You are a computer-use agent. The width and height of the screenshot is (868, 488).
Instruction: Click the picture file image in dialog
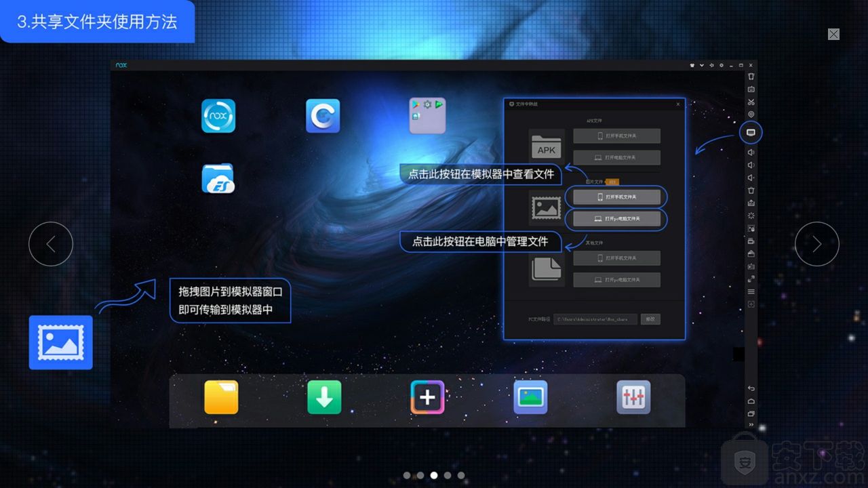click(547, 208)
